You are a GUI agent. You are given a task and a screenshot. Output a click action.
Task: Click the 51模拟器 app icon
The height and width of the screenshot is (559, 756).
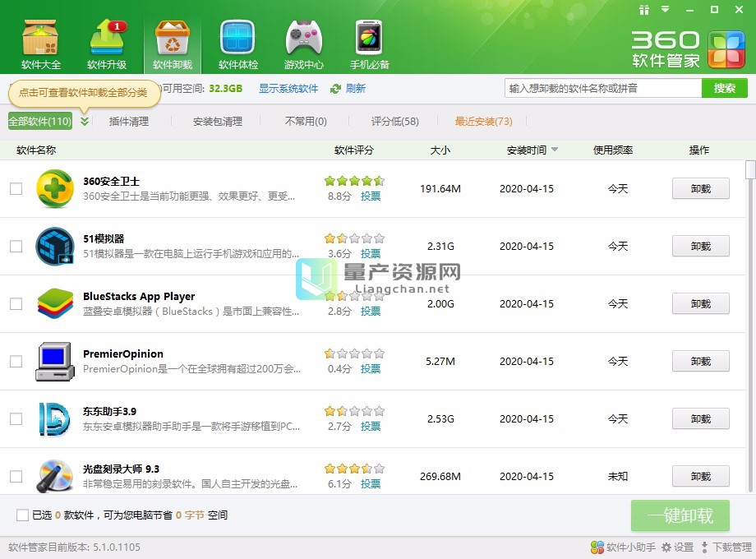click(x=55, y=246)
